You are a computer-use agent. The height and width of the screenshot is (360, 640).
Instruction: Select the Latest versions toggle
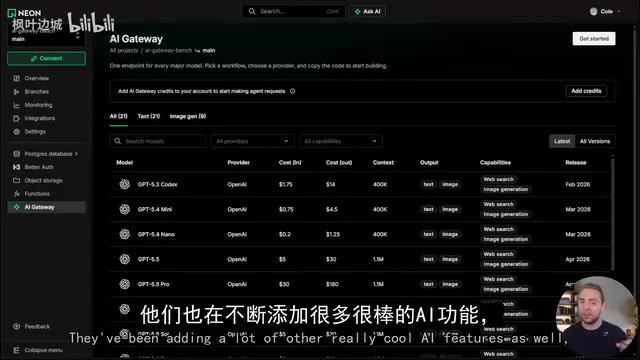[562, 141]
